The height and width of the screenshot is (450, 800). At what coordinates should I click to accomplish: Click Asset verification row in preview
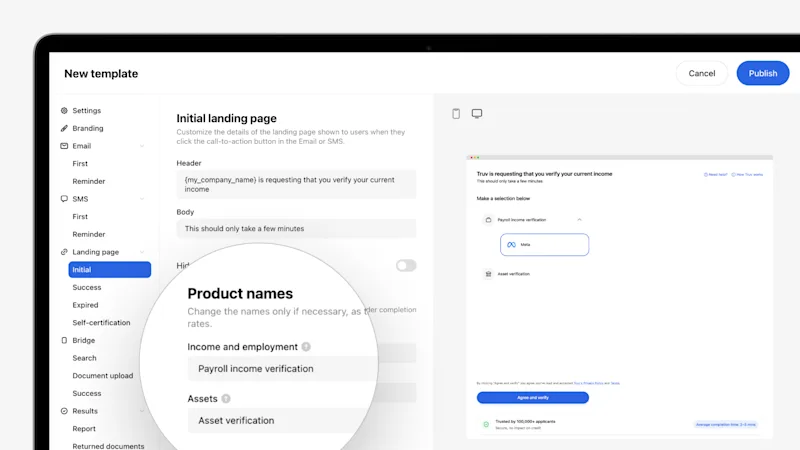pos(513,274)
